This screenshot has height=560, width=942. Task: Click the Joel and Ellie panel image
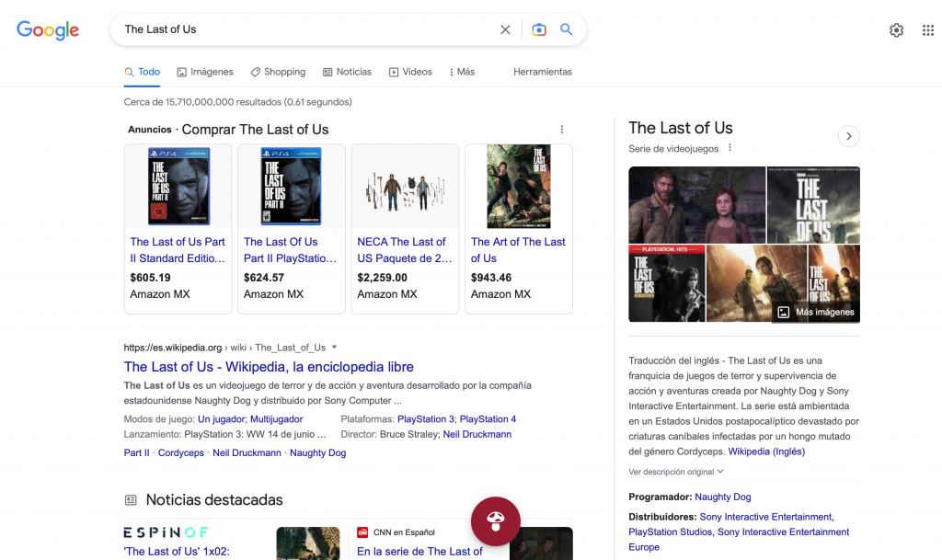pos(697,205)
